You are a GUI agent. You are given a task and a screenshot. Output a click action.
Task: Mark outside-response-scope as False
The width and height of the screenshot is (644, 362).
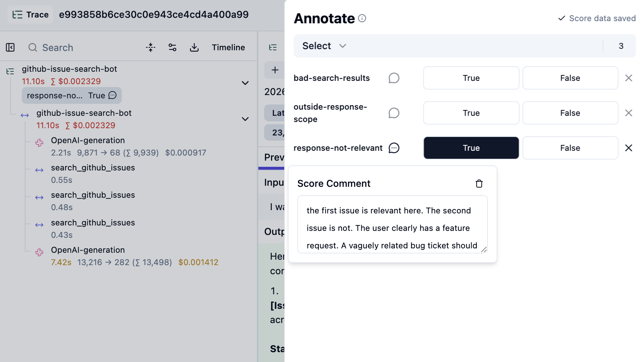(x=570, y=113)
